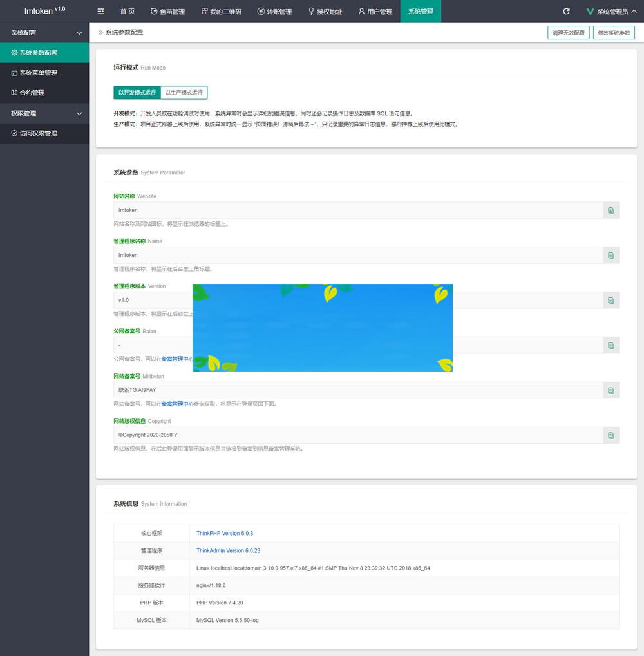Click copy icon beside 网站版权信息 field

tap(611, 435)
